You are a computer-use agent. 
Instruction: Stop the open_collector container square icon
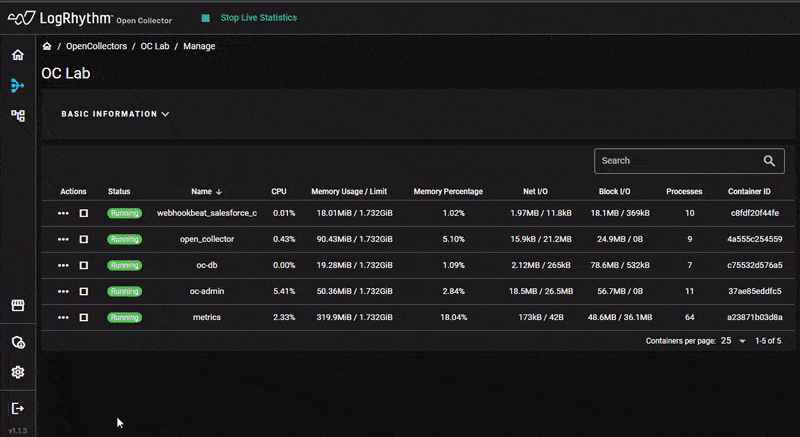click(x=84, y=239)
